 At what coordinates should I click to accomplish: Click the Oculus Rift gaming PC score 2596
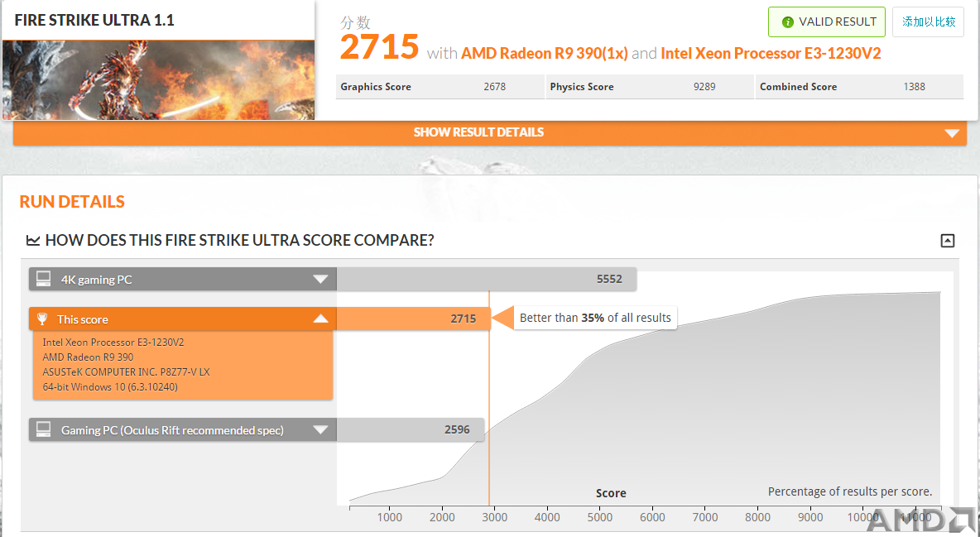tap(457, 430)
